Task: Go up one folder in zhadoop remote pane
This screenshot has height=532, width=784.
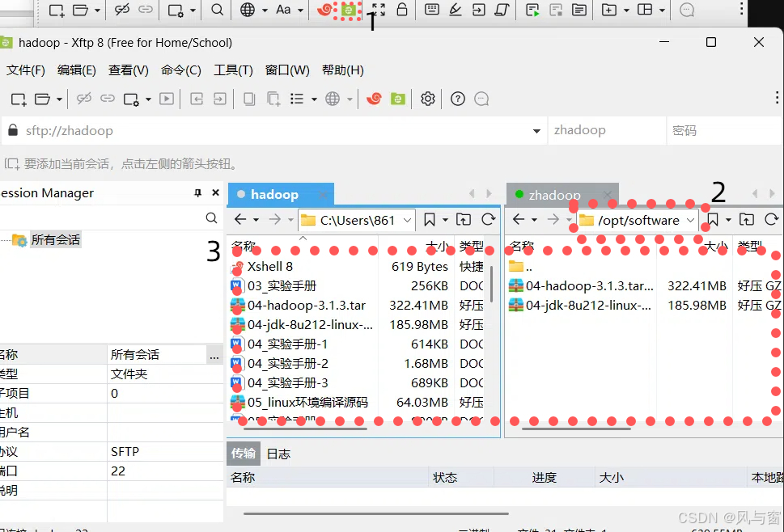Action: [747, 220]
